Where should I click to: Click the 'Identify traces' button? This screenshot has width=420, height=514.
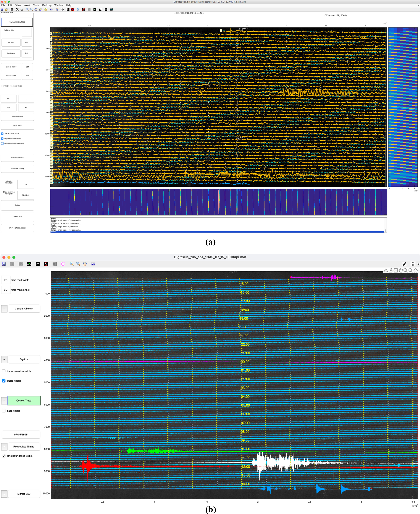coord(17,117)
